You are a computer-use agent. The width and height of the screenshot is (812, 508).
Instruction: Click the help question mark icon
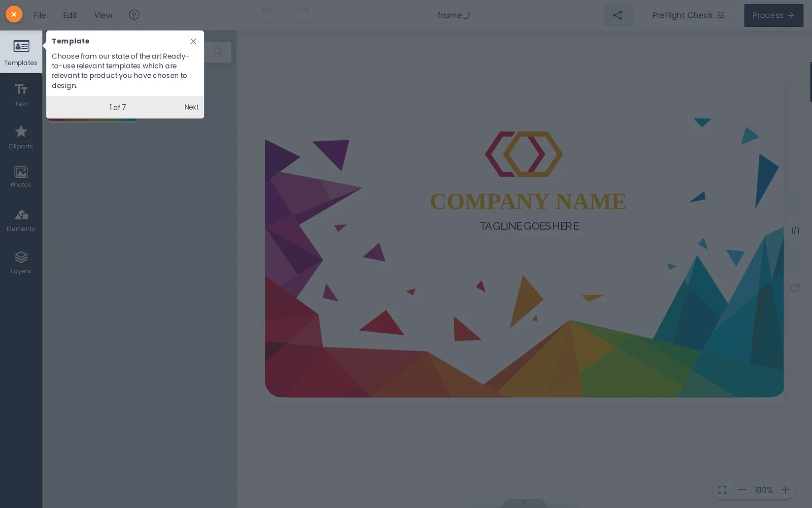[x=134, y=15]
